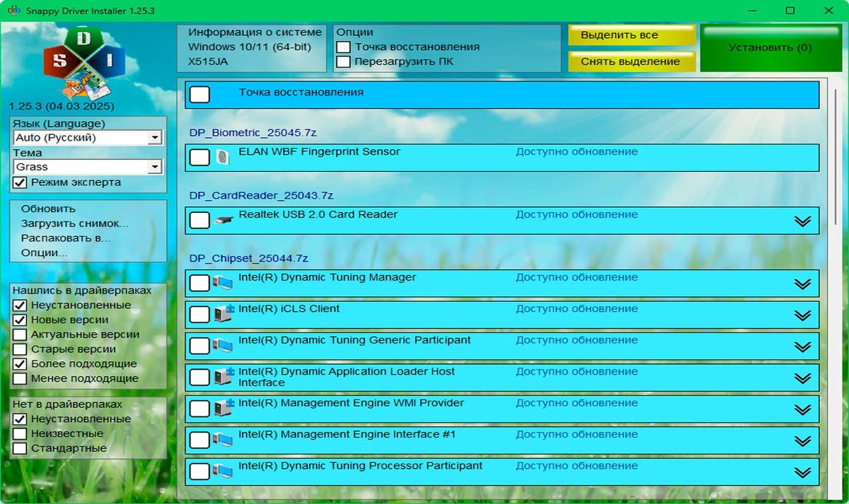Uncheck Более подходящие filter
The image size is (849, 504).
20,364
